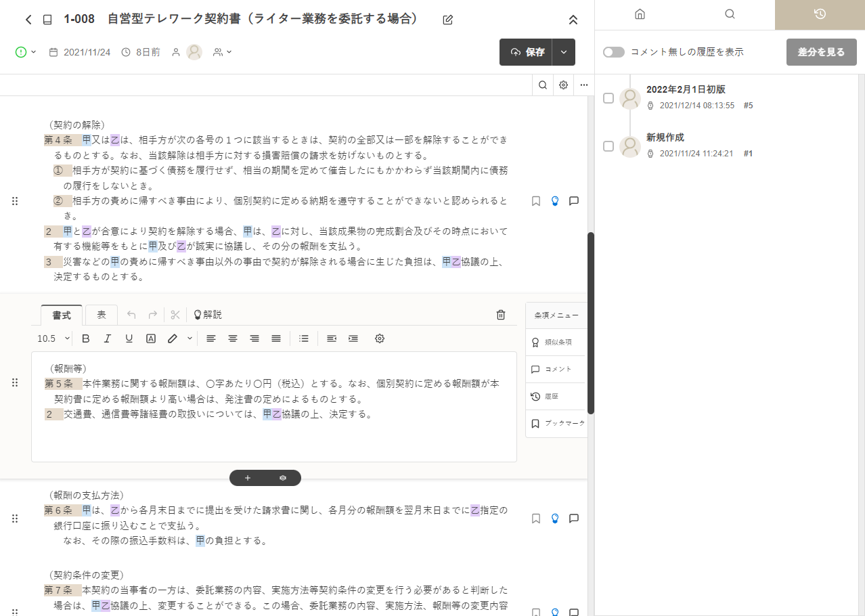865x616 pixels.
Task: Check the box for 新規作成 version
Action: [x=608, y=146]
